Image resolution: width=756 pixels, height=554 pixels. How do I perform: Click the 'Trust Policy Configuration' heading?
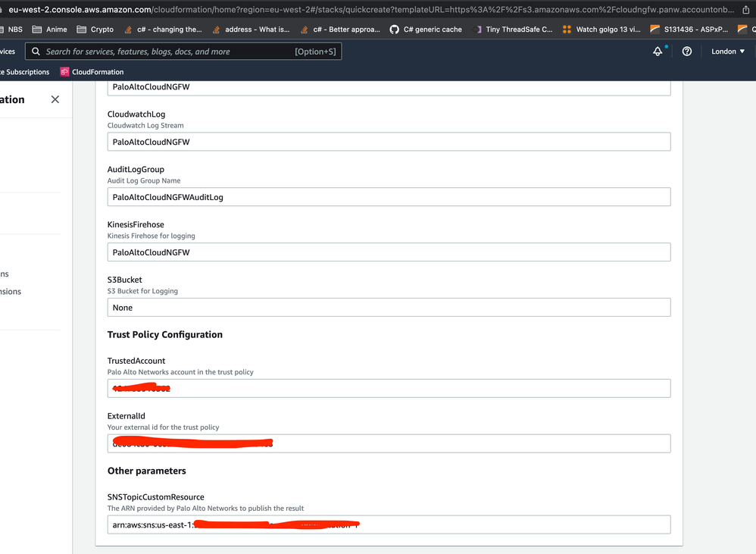click(x=165, y=335)
